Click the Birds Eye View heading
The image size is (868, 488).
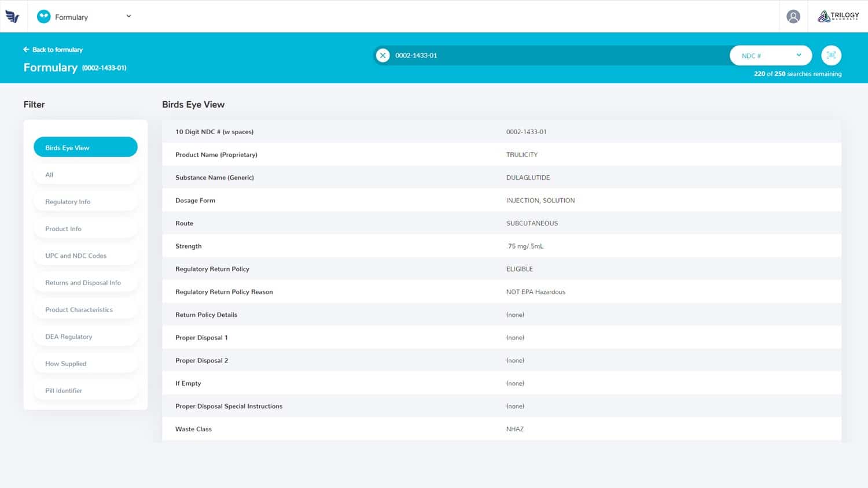193,105
